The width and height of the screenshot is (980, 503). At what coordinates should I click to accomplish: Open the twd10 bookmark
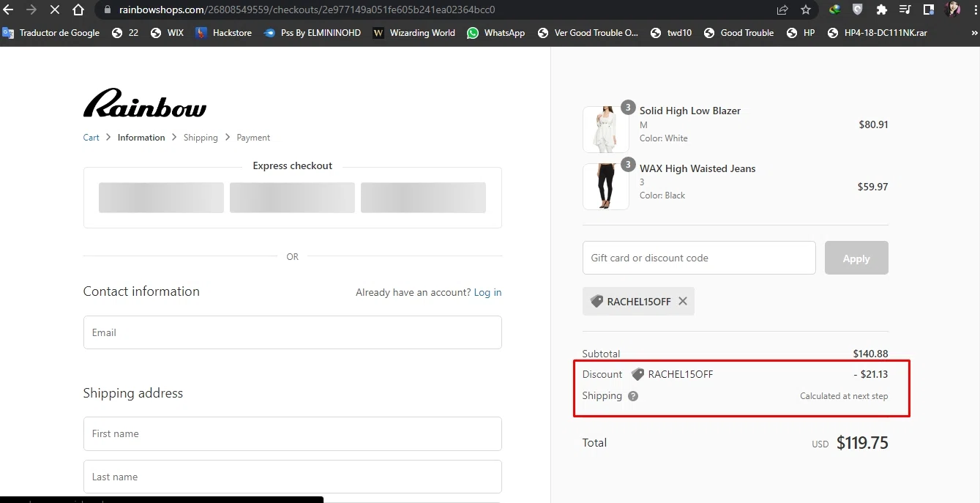tap(670, 33)
